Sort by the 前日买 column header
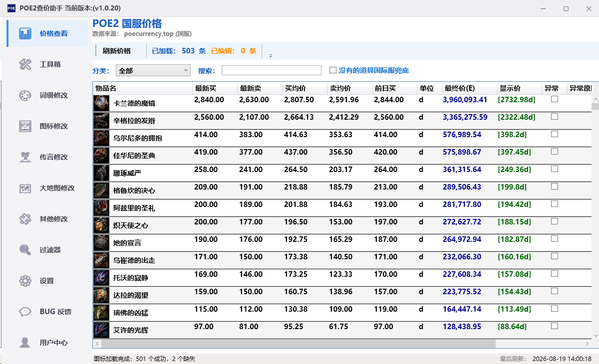Screen dimensions: 599x364 [x=395, y=88]
